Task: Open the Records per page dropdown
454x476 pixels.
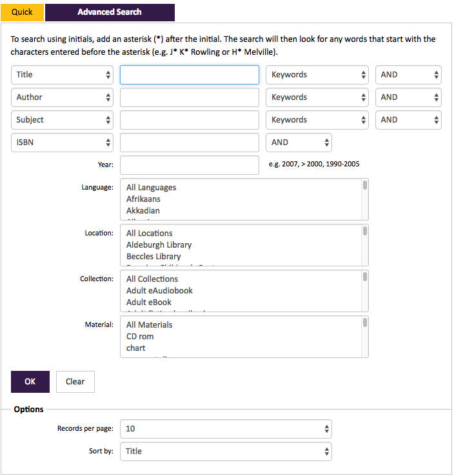Action: (226, 429)
